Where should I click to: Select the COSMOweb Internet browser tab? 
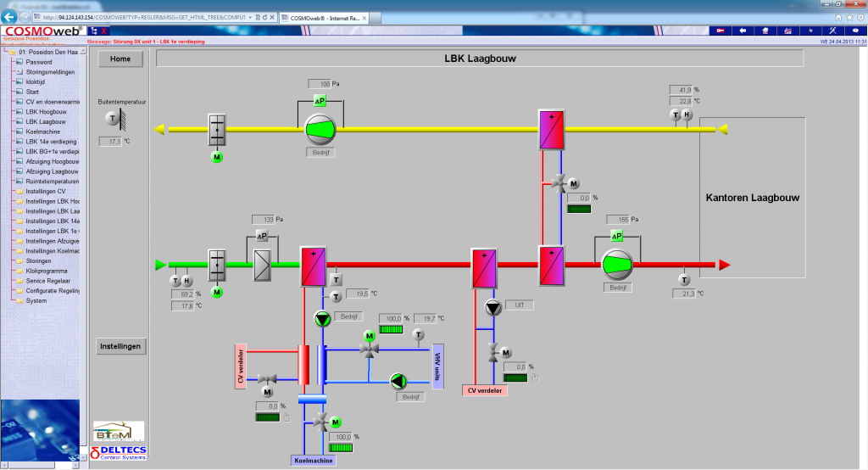[324, 18]
